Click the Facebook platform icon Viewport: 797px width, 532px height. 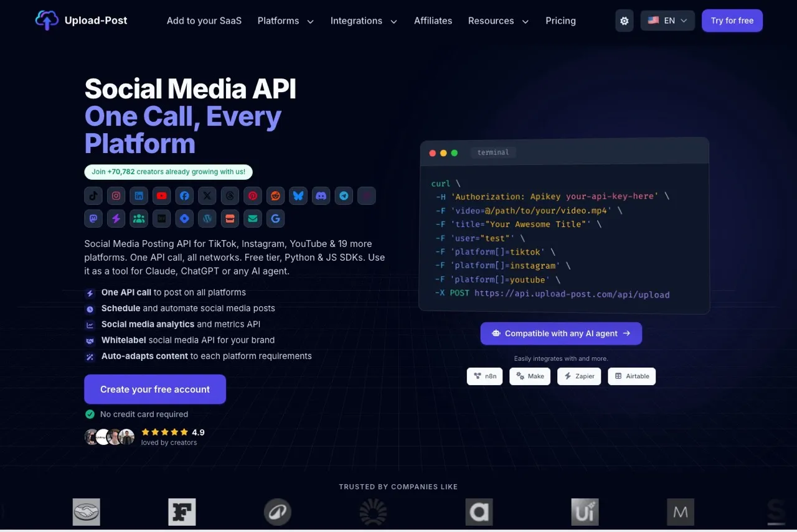[x=184, y=195]
